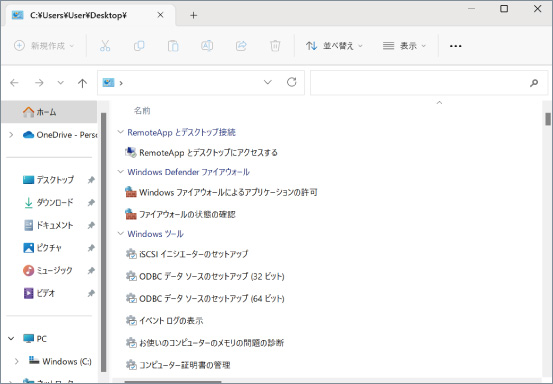Open the 新規作成 dropdown
553x384 pixels.
coord(44,46)
